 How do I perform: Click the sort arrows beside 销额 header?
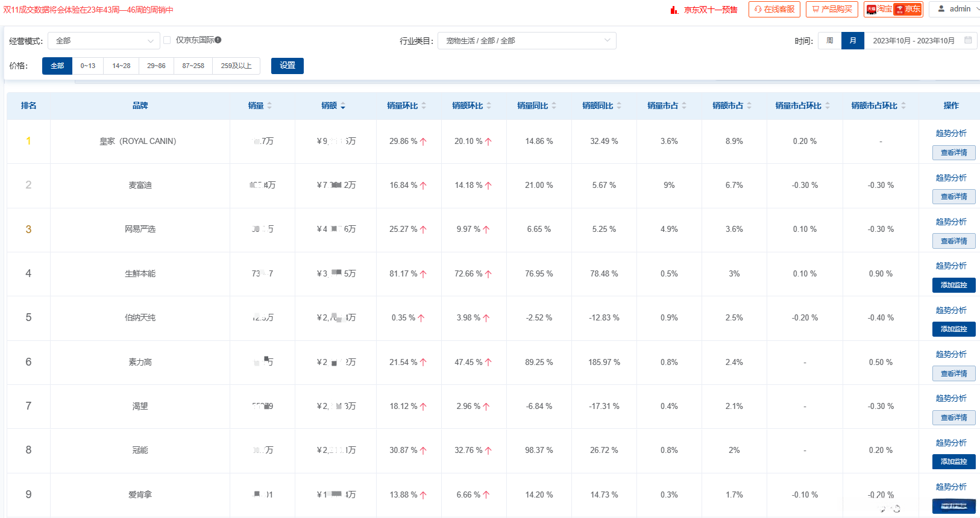tap(343, 106)
